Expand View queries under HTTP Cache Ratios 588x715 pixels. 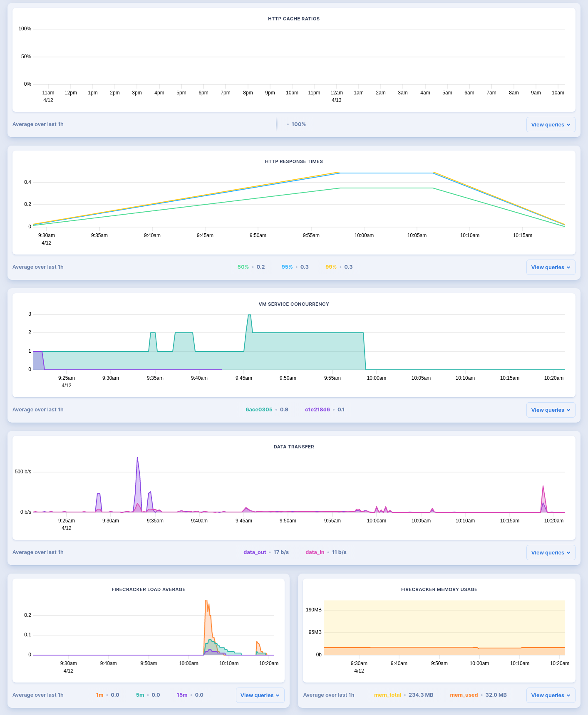(550, 125)
